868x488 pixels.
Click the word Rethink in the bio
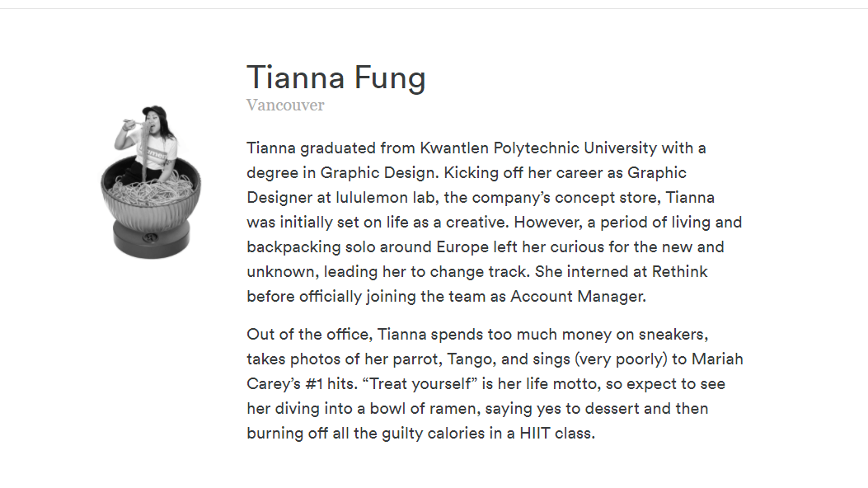point(680,272)
